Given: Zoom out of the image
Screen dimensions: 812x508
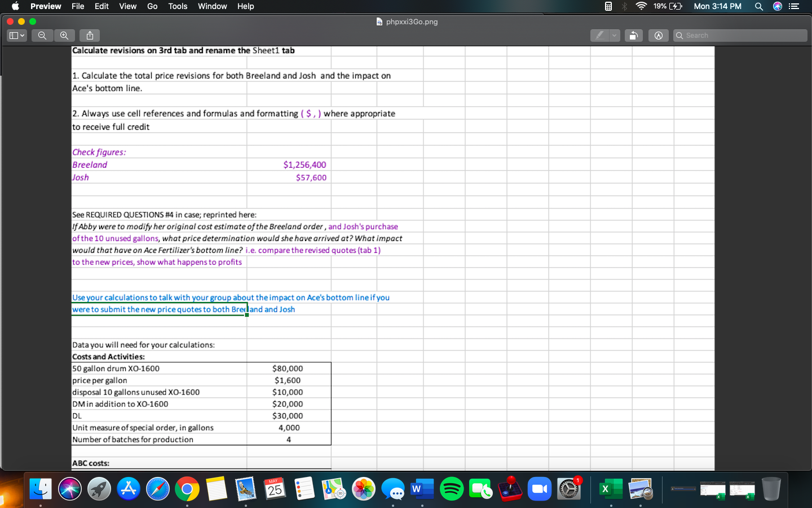Looking at the screenshot, I should [x=42, y=35].
